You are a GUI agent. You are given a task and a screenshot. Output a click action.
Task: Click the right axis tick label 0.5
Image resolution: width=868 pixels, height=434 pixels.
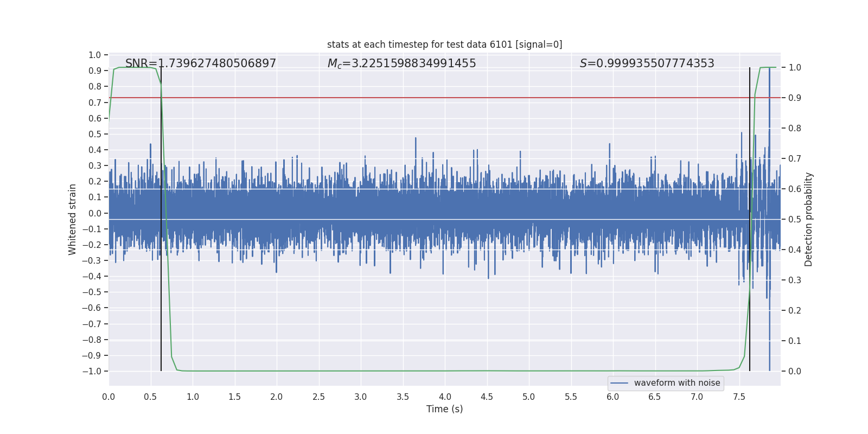pos(795,219)
